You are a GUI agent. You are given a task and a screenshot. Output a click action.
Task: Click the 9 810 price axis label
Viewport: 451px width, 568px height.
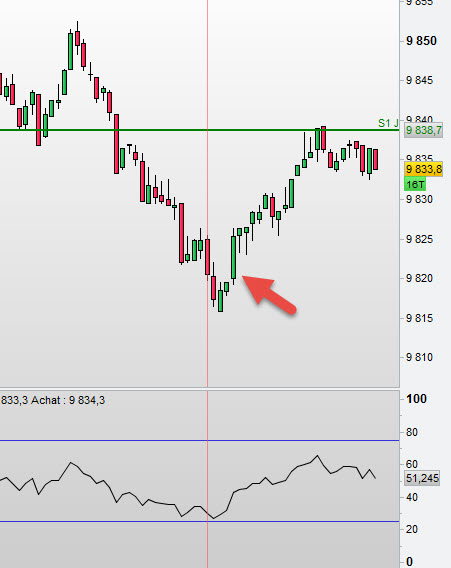tap(419, 357)
